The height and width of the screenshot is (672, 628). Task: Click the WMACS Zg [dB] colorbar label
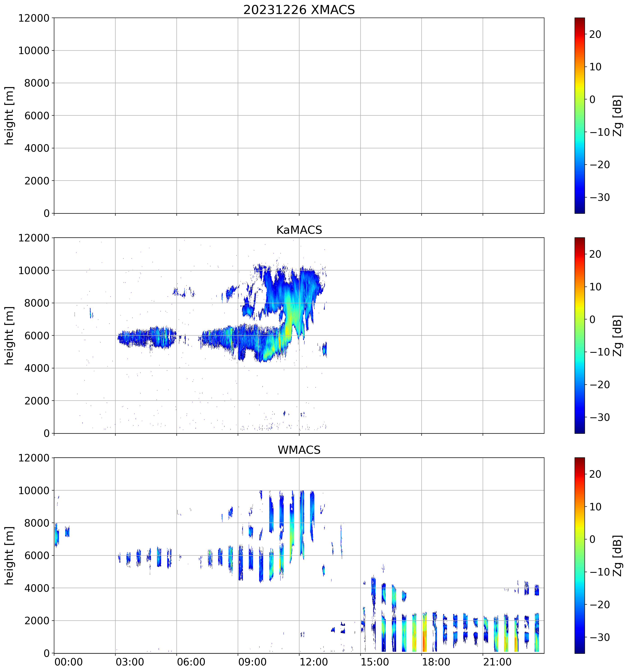click(x=617, y=555)
